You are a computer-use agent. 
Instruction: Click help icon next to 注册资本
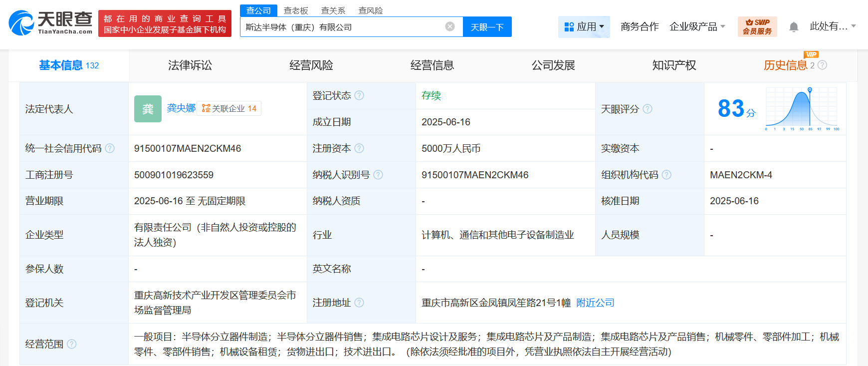(x=359, y=148)
